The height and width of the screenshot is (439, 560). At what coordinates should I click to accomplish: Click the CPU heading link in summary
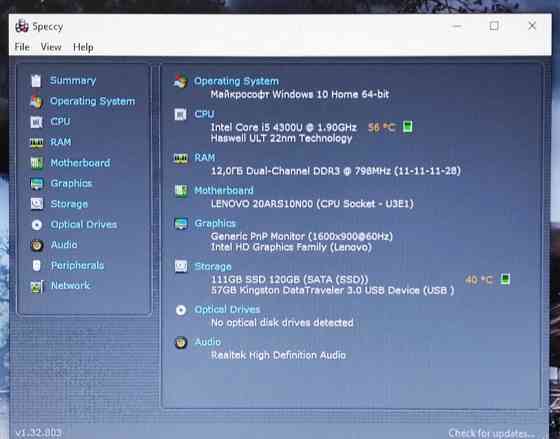pyautogui.click(x=204, y=114)
